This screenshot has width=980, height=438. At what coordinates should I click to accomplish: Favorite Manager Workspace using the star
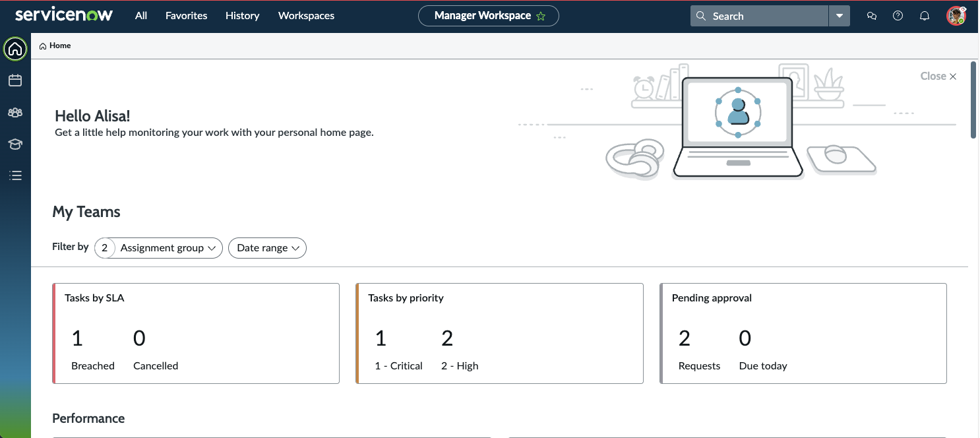pos(541,16)
